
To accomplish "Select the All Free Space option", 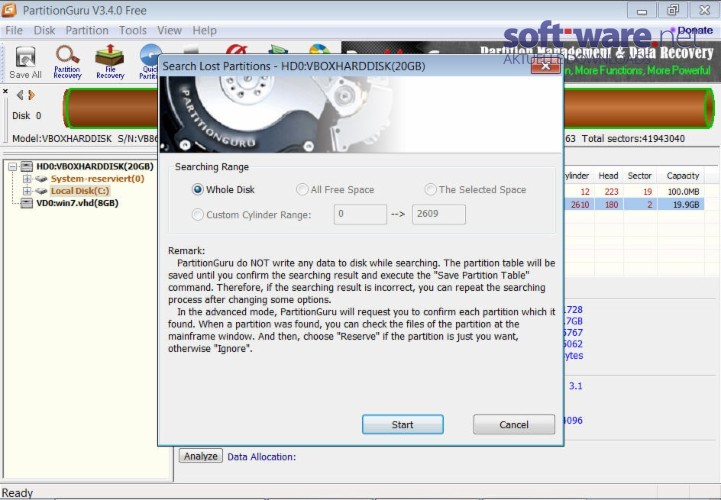I will (302, 190).
